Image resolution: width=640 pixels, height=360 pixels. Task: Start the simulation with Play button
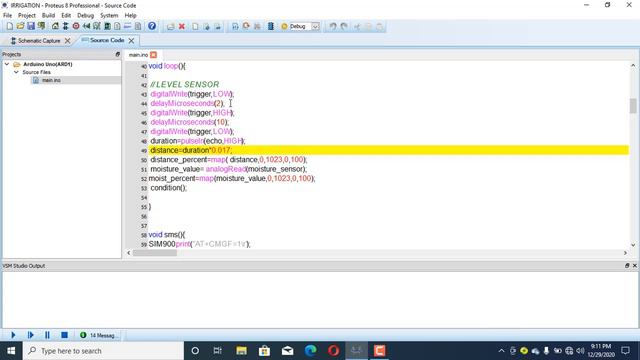click(13, 335)
